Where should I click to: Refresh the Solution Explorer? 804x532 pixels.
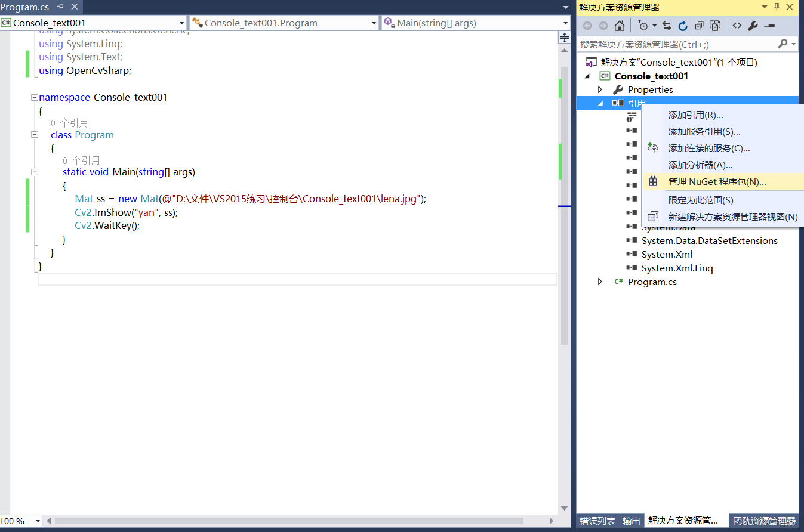[682, 26]
